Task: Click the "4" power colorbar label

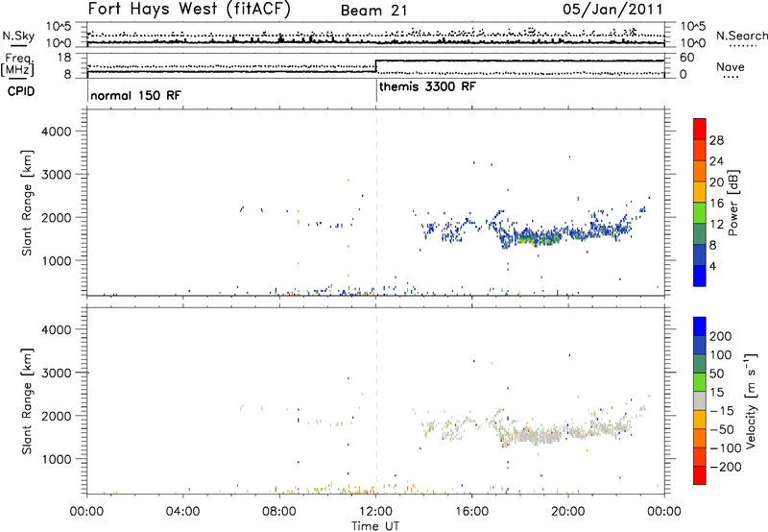Action: tap(712, 266)
